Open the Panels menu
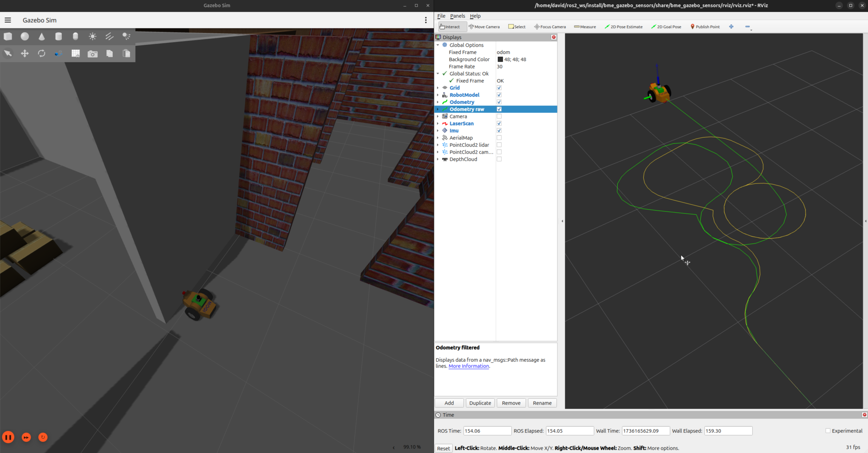The image size is (868, 453). coord(457,16)
